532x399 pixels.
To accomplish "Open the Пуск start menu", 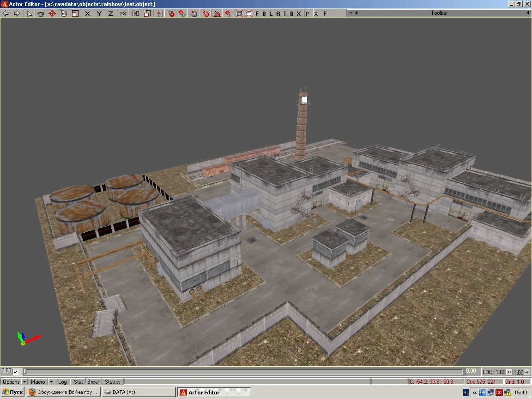I will pyautogui.click(x=13, y=392).
